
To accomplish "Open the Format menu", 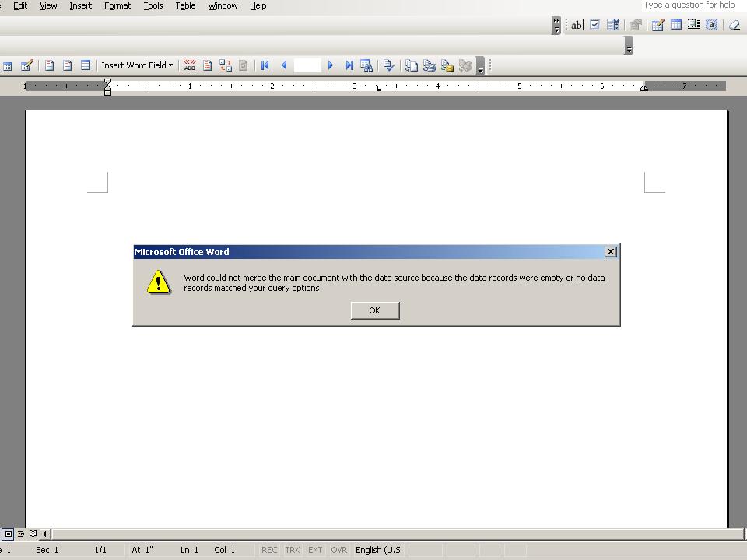I will (x=117, y=5).
